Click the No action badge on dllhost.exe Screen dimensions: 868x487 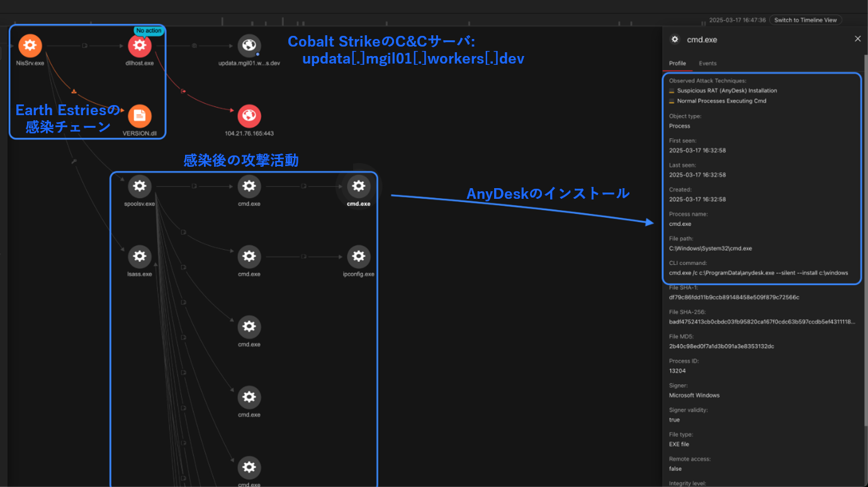pyautogui.click(x=149, y=31)
